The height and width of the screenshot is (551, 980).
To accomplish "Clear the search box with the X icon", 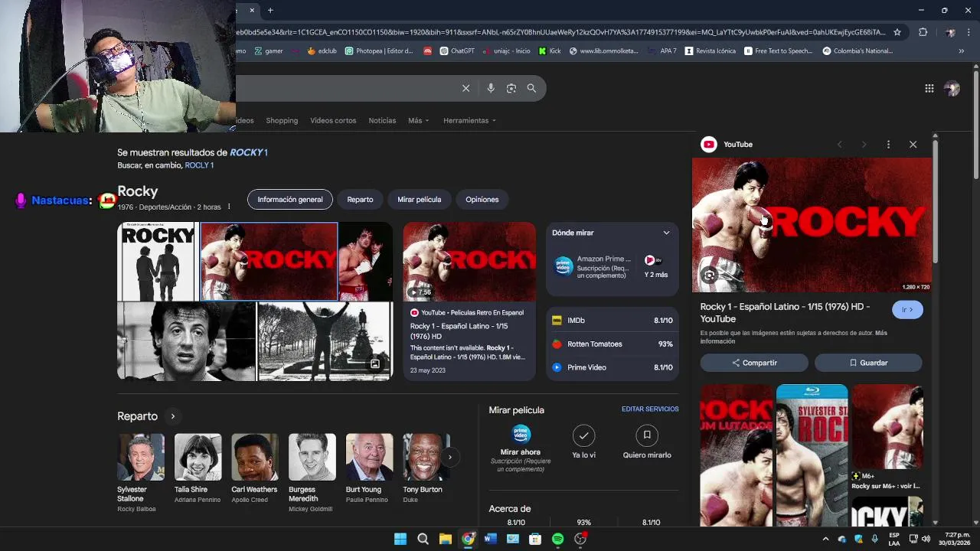I will [x=465, y=88].
